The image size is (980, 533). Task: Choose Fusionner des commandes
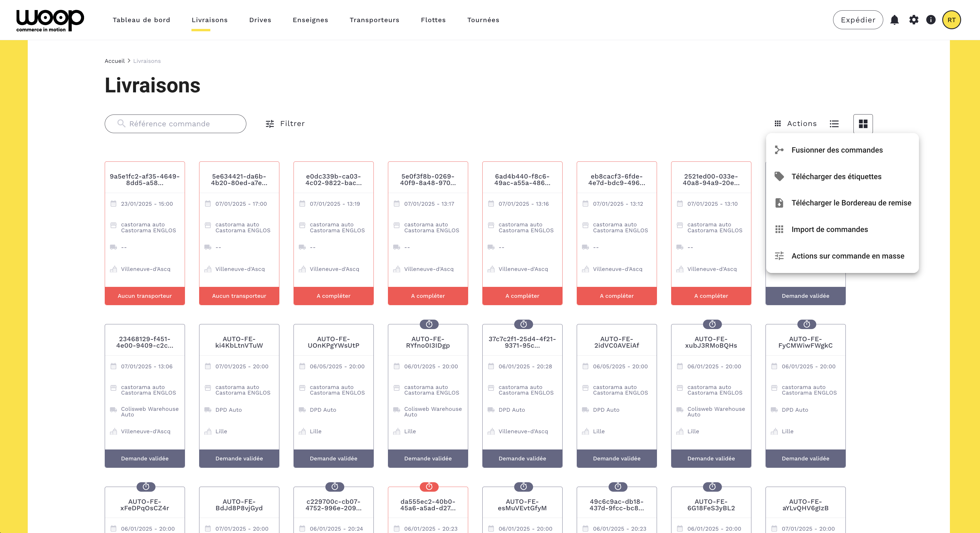(842, 150)
